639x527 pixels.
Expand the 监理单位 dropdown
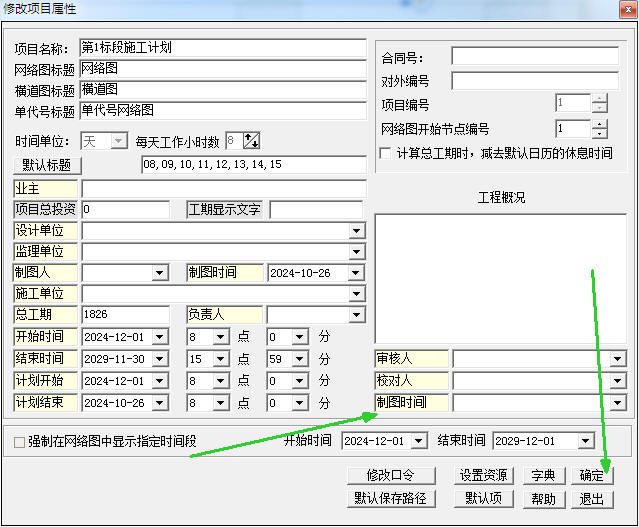coord(357,252)
